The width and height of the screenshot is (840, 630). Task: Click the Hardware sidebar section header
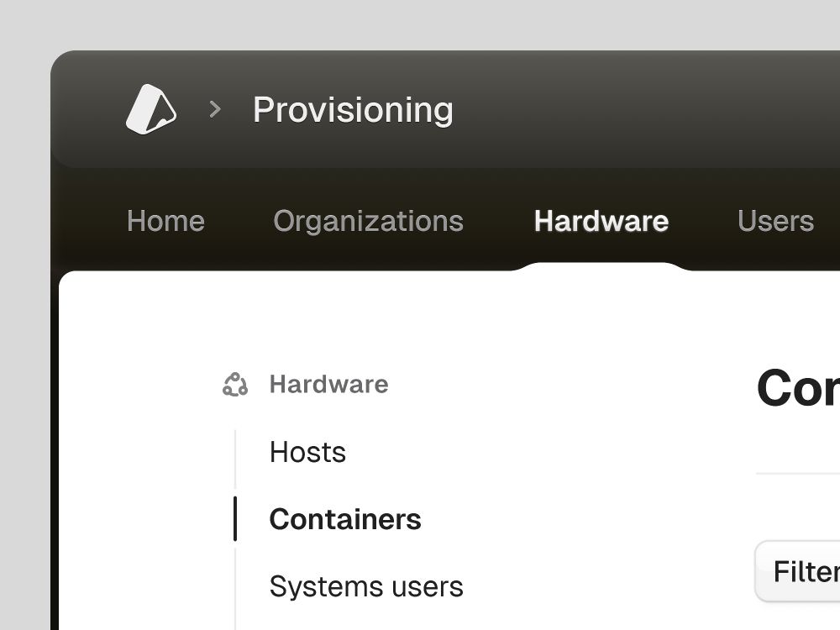[x=329, y=384]
